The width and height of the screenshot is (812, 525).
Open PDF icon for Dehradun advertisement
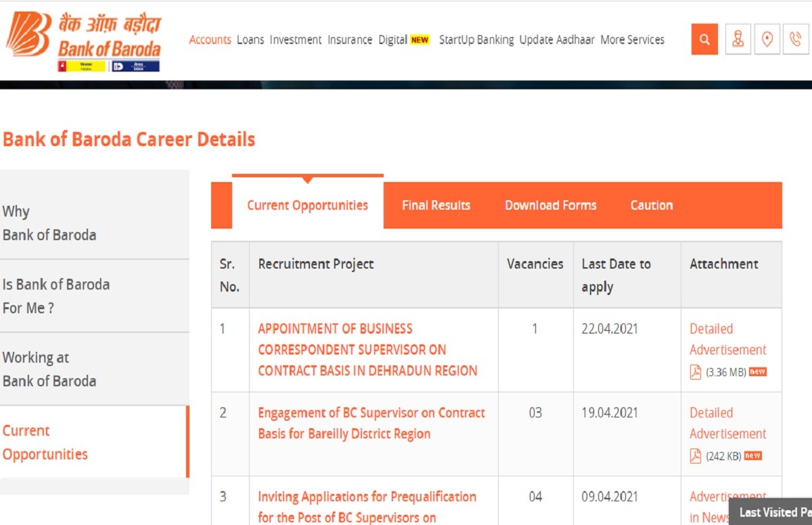pyautogui.click(x=696, y=372)
